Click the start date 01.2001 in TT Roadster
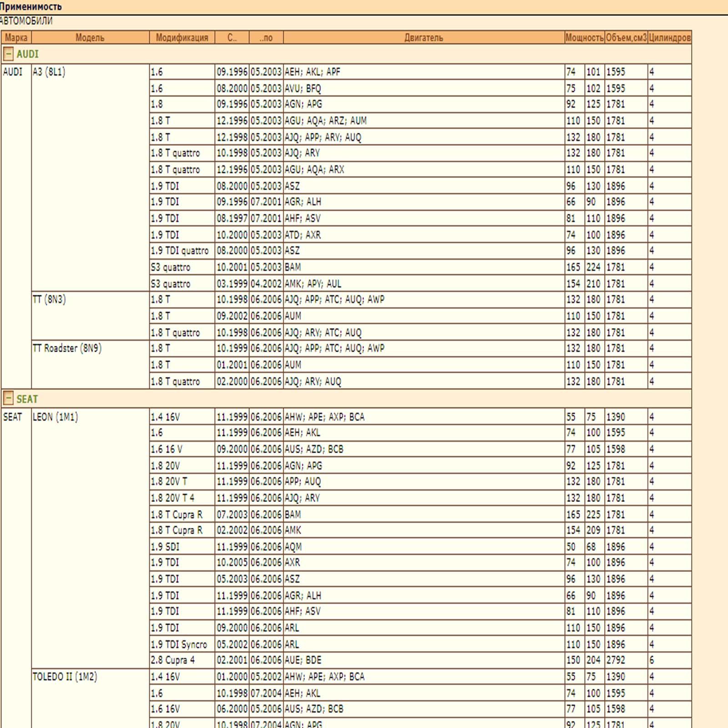 point(232,364)
